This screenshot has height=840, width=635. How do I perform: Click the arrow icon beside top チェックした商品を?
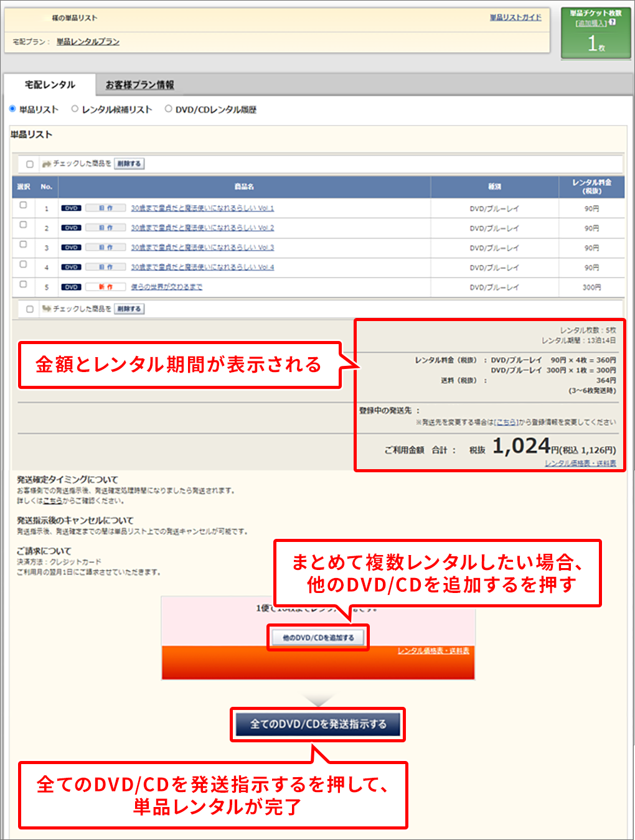point(46,164)
